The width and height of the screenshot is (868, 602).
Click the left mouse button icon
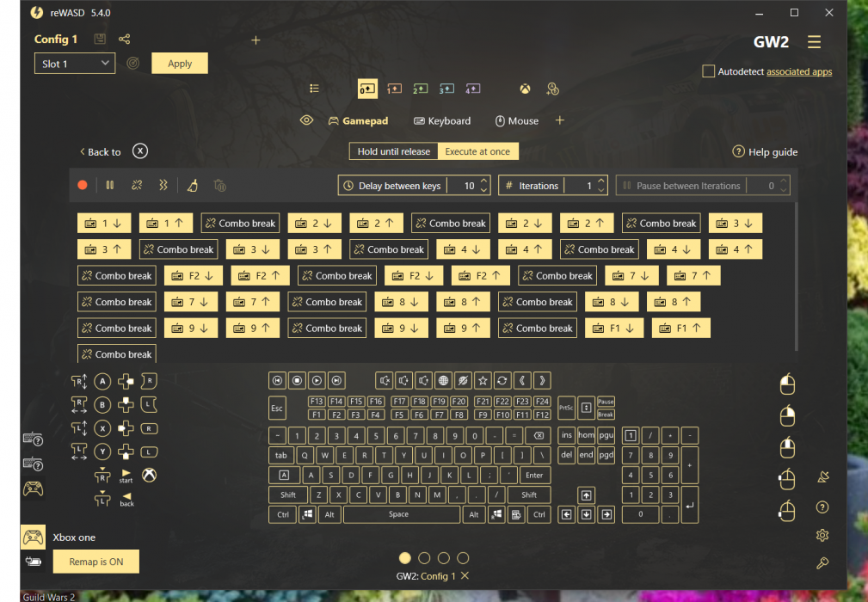tap(786, 384)
